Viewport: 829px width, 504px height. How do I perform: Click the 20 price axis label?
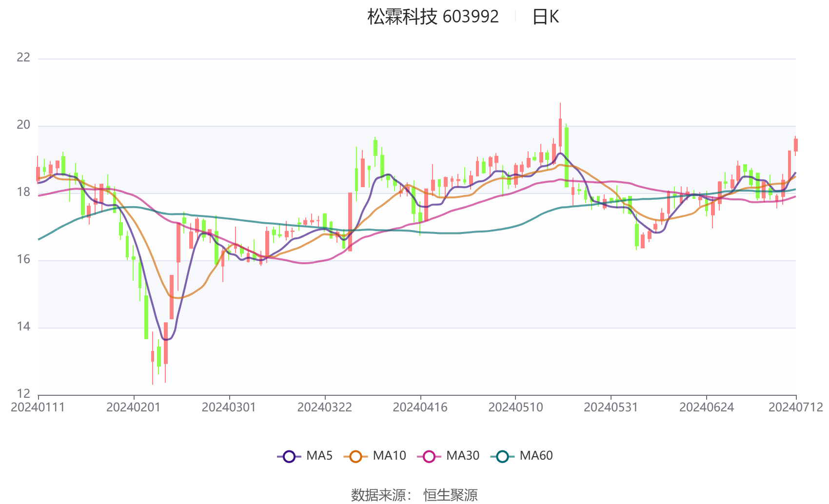(23, 125)
